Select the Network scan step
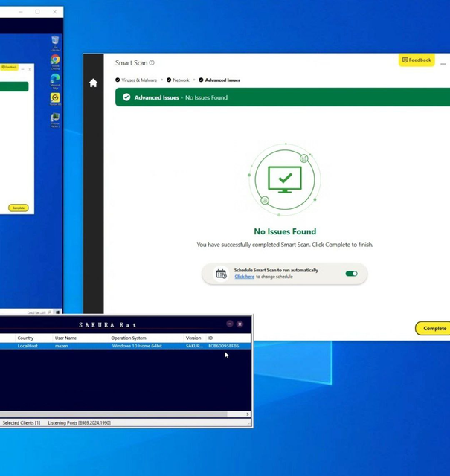Screen dimensions: 450x476 coord(178,80)
